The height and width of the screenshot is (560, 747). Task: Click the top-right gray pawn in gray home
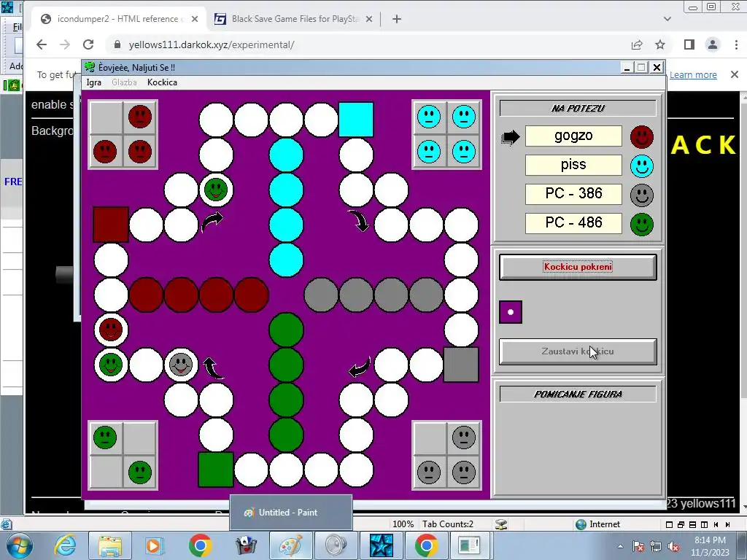click(x=464, y=437)
